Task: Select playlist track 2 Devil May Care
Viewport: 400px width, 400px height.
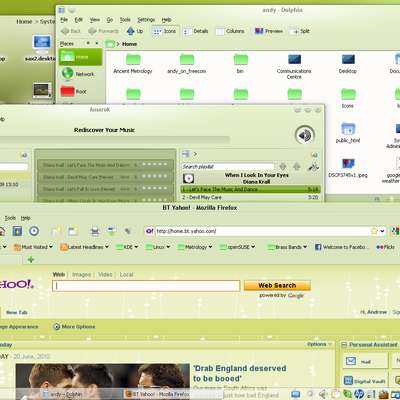Action: 251,197
